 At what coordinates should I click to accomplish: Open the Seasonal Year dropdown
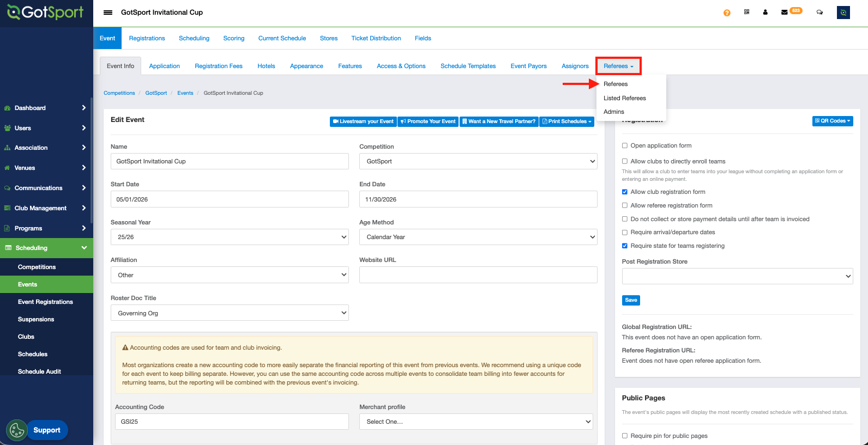[x=230, y=237]
